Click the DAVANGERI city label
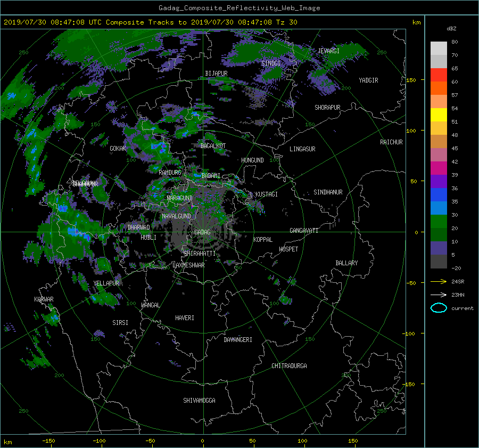 tap(238, 340)
